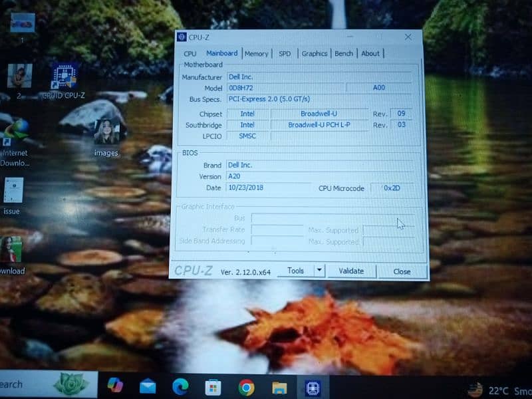Open the SPD tab
The width and height of the screenshot is (532, 399).
(x=285, y=53)
